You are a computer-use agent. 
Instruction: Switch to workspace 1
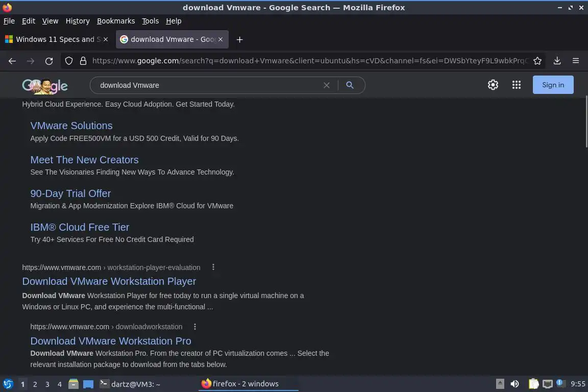22,384
